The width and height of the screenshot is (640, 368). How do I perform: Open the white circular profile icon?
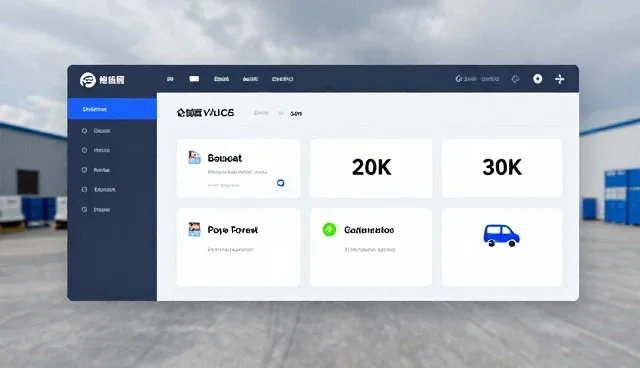tap(538, 79)
